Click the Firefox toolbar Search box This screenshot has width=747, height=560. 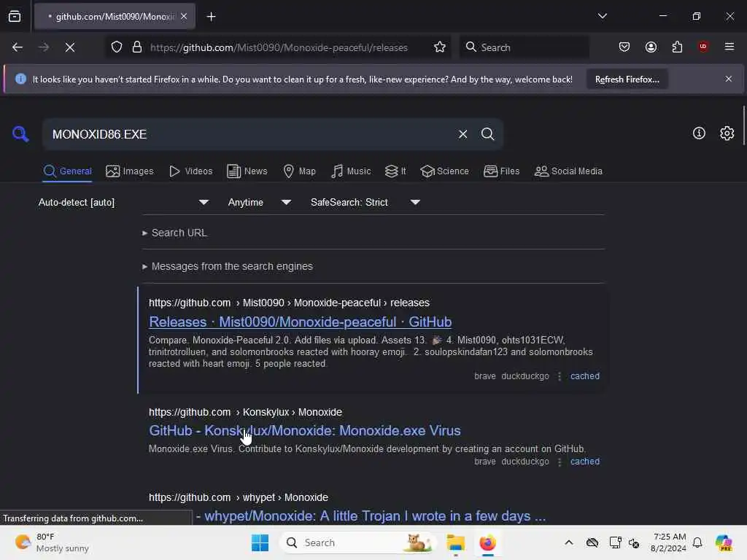click(524, 47)
